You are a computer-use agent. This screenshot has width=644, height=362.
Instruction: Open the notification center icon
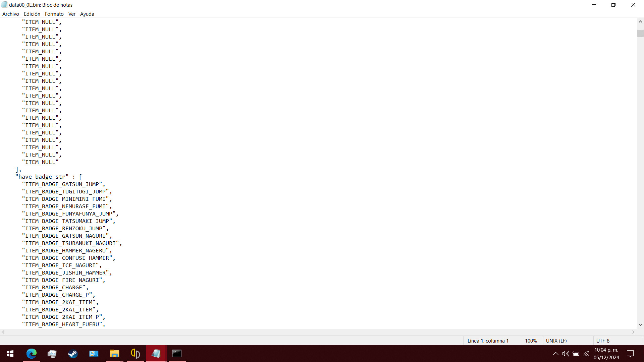[x=630, y=354]
